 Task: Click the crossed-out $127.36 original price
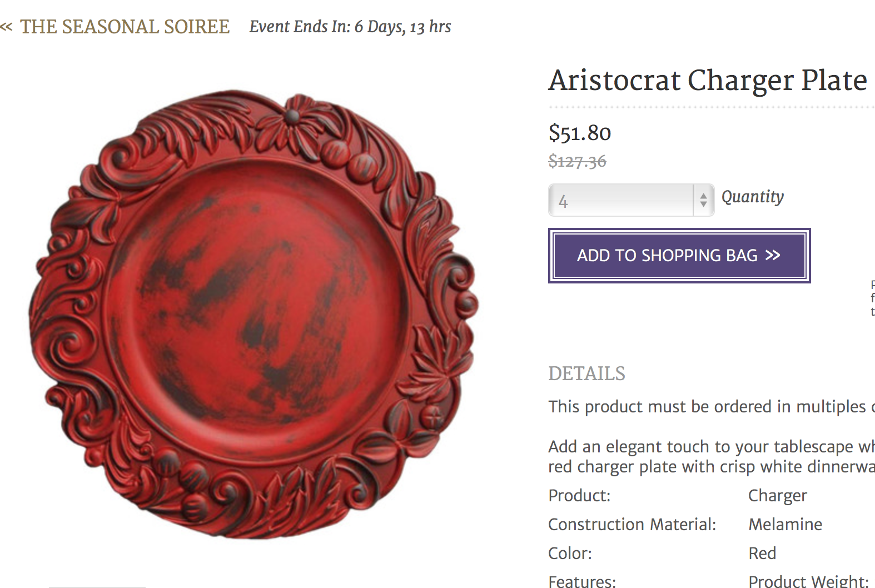577,161
